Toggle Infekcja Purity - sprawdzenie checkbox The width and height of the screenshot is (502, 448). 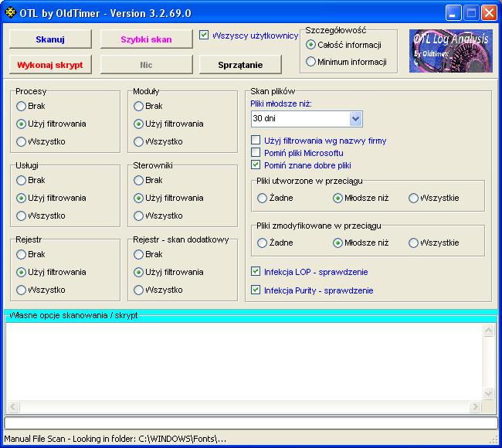click(x=256, y=290)
